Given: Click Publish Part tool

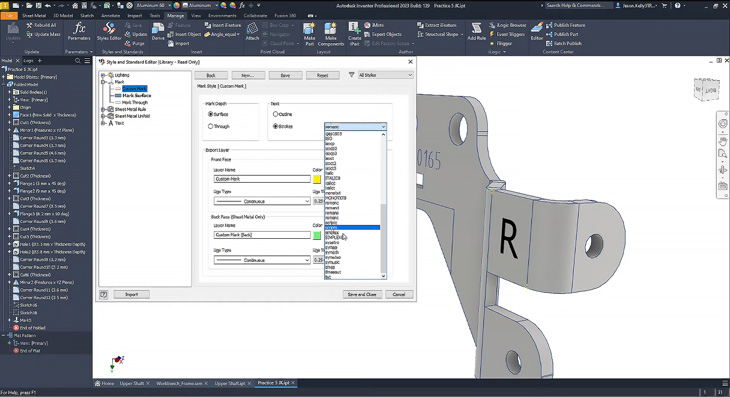Looking at the screenshot, I should [562, 34].
